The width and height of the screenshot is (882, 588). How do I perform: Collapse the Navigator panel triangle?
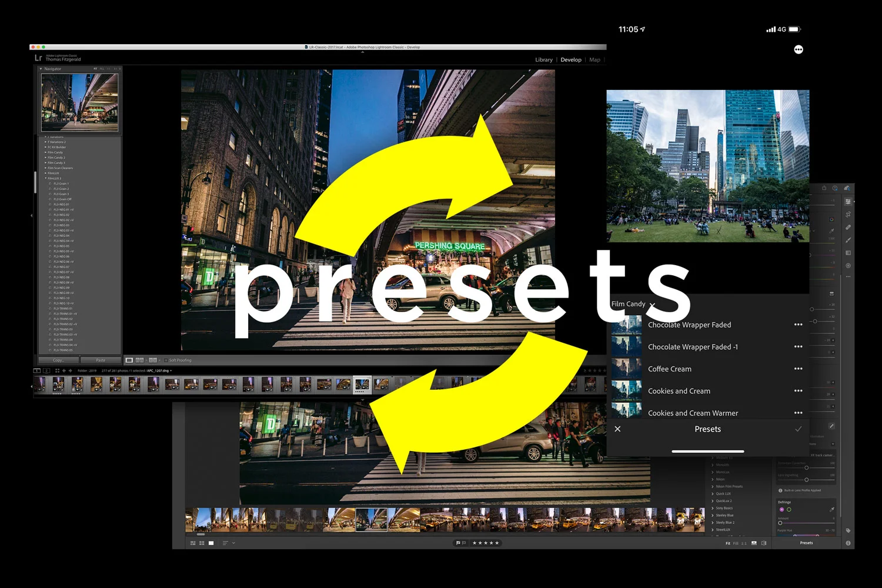tap(41, 69)
